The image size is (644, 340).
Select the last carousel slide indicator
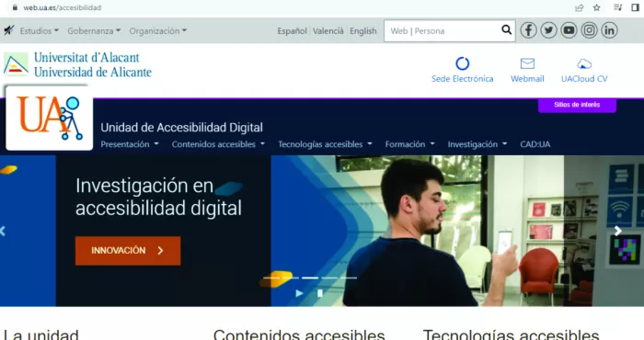[349, 278]
